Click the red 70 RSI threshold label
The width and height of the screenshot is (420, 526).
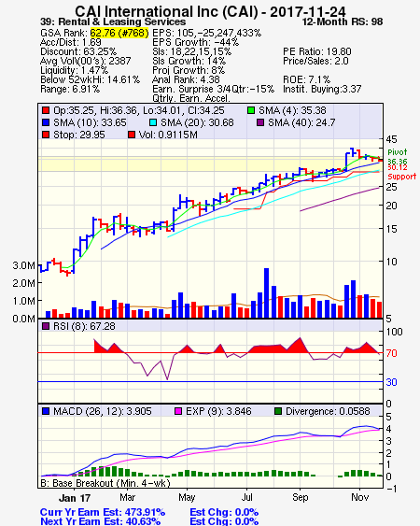click(x=391, y=353)
